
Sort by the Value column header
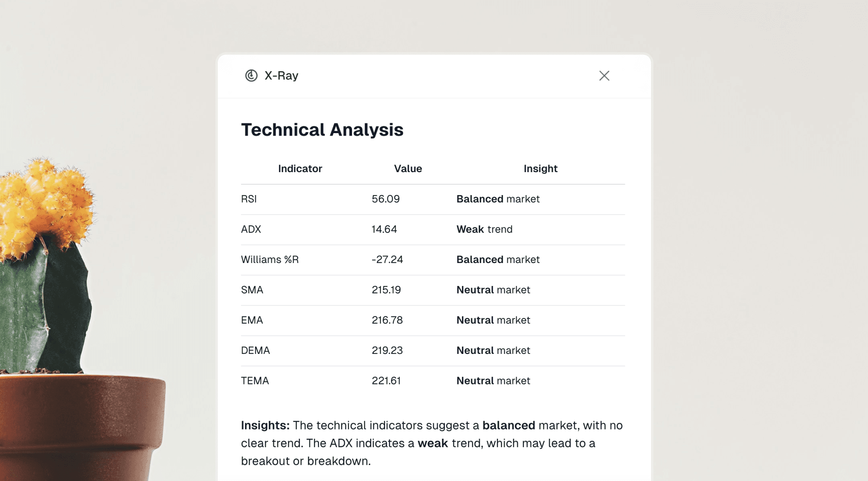[407, 169]
